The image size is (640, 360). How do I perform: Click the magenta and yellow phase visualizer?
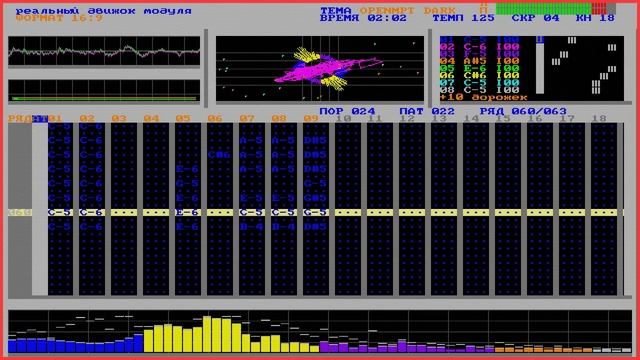[320, 69]
